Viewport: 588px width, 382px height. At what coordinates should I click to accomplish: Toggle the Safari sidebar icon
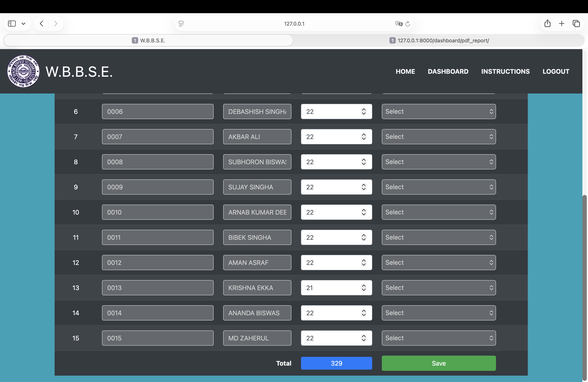coord(12,24)
